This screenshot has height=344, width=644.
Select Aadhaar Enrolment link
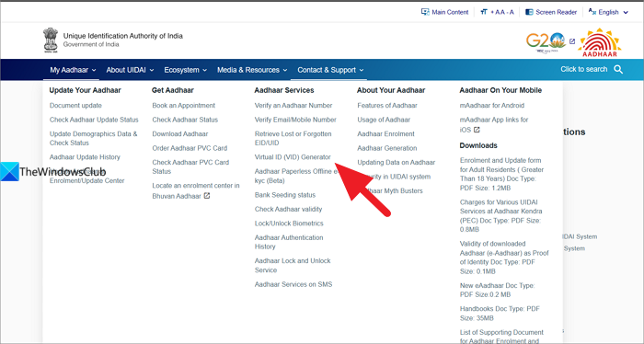point(385,133)
